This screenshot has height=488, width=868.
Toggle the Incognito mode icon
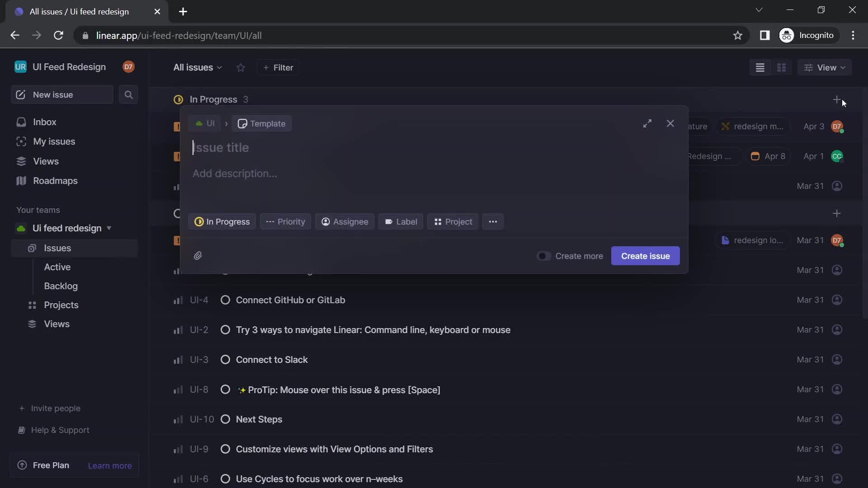[x=786, y=35]
